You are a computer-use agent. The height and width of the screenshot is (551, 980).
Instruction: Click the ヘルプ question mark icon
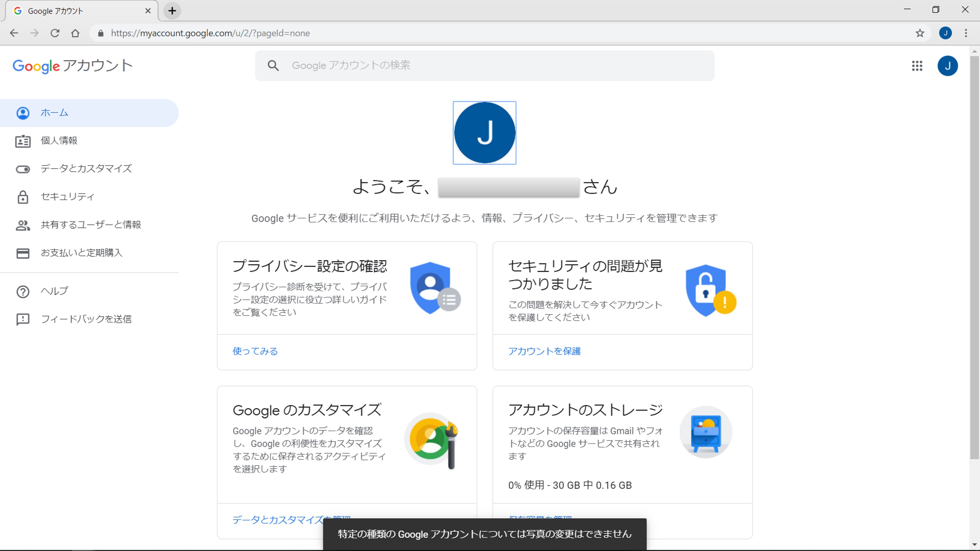tap(23, 292)
